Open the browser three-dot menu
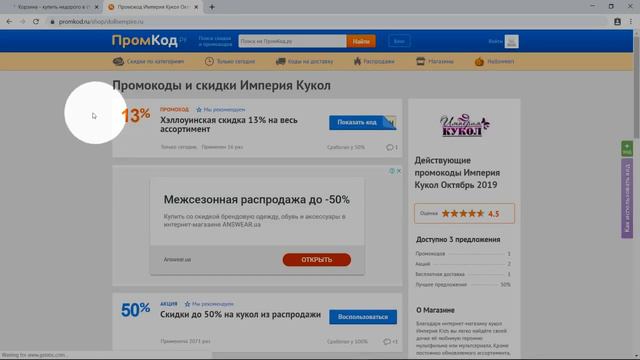640x360 pixels. point(631,22)
